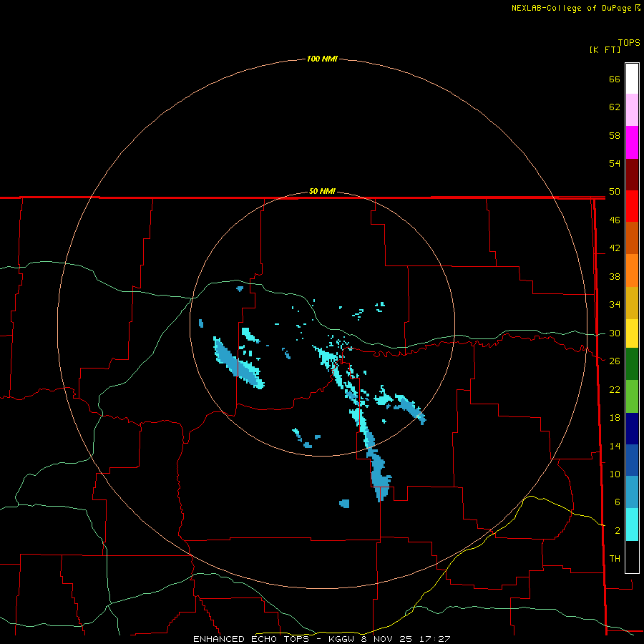Click the isolated square echo south of radar
This screenshot has height=644, width=644.
pos(344,504)
